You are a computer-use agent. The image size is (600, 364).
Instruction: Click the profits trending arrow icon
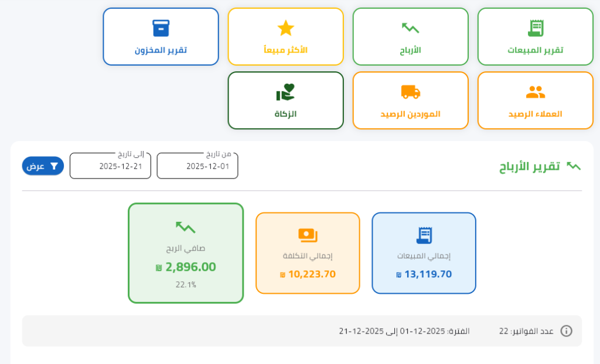pyautogui.click(x=410, y=28)
